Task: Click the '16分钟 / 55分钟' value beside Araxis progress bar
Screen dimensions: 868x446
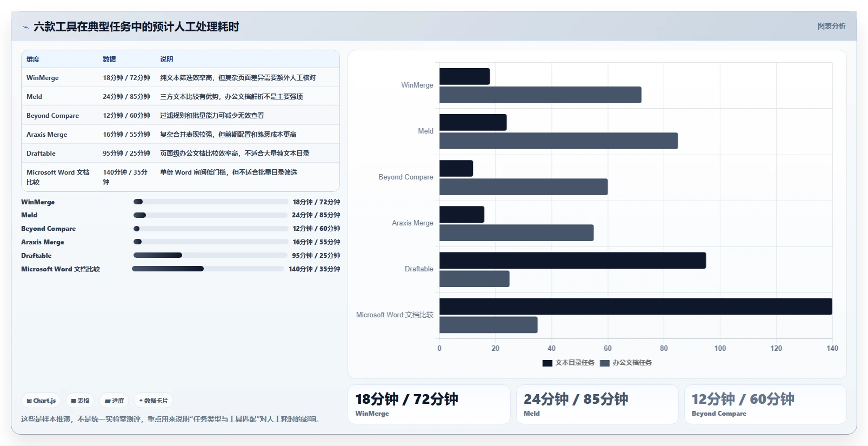Action: (316, 242)
